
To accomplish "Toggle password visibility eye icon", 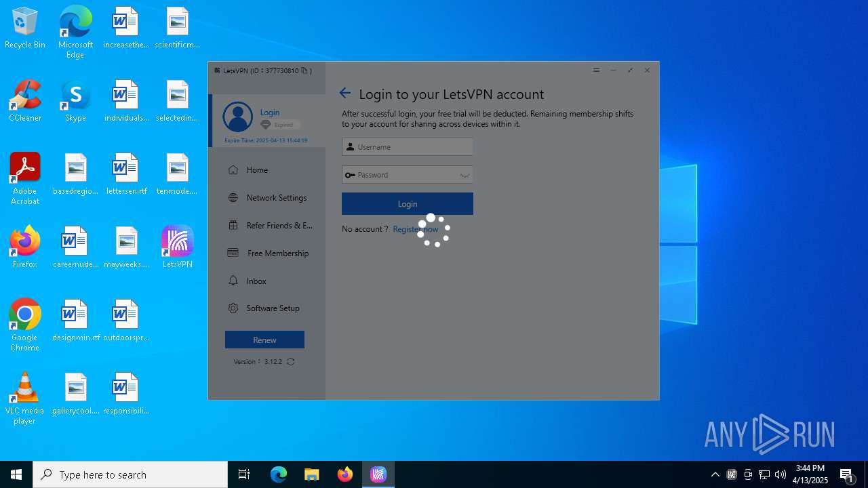I will tap(465, 176).
